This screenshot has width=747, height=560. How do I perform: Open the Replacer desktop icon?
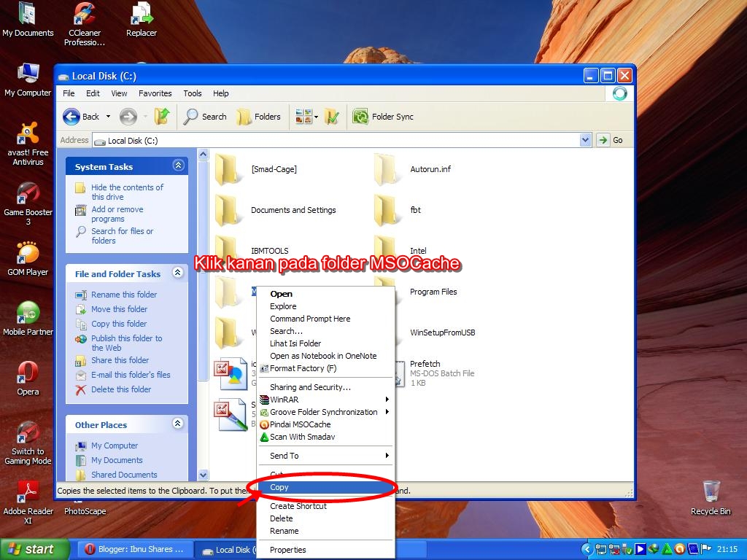(141, 15)
